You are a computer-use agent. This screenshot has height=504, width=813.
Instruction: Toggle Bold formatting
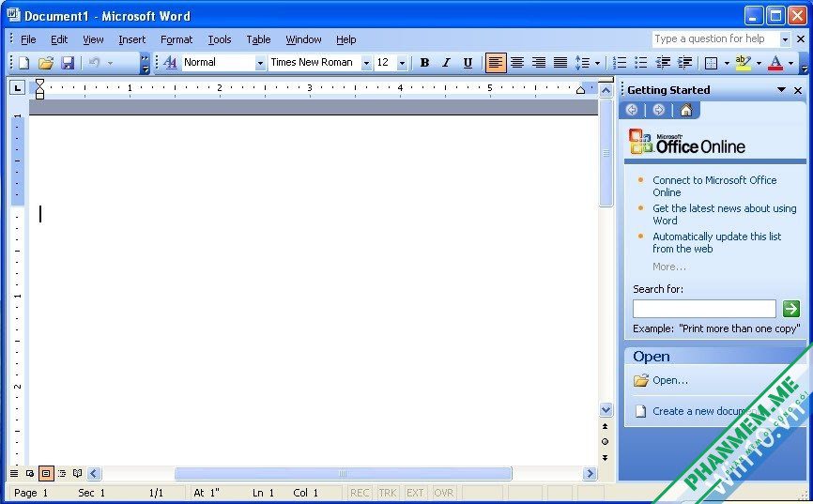point(424,63)
